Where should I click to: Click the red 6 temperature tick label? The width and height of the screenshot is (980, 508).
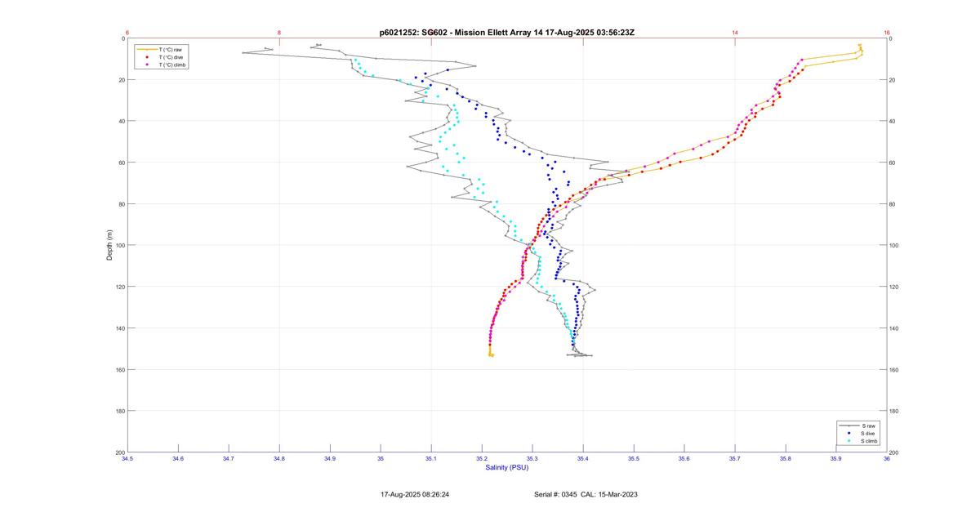coord(127,33)
